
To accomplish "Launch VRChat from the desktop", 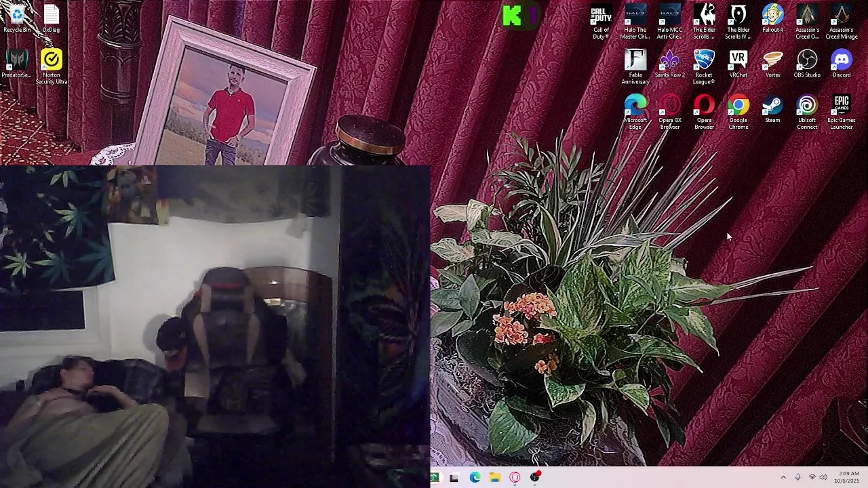I will click(x=738, y=64).
